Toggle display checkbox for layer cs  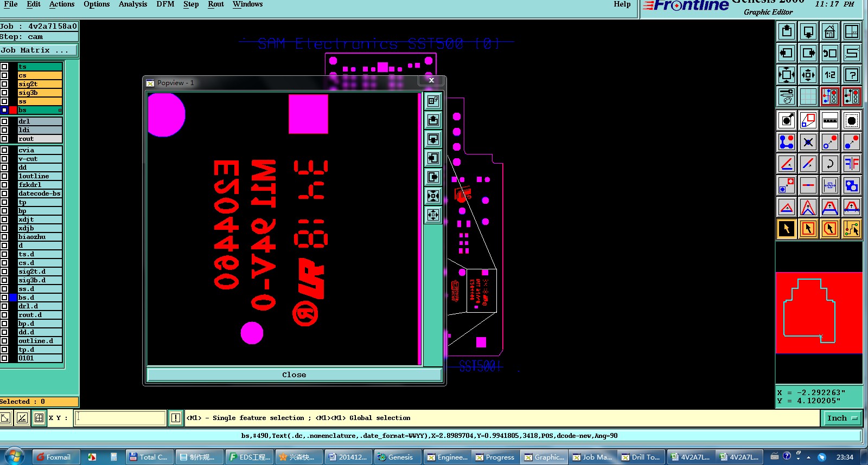[x=4, y=75]
